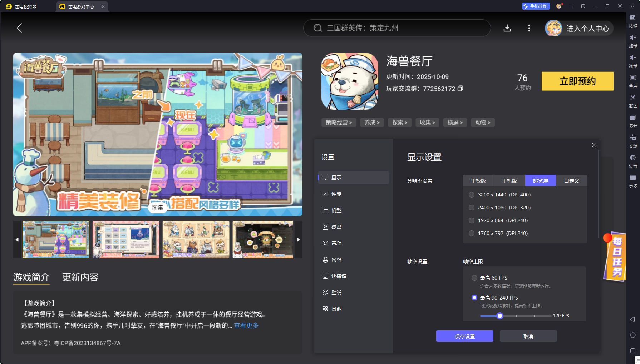The image size is (640, 364).
Task: Select 3200 x 1440 (DPI 400) resolution
Action: [x=472, y=195]
